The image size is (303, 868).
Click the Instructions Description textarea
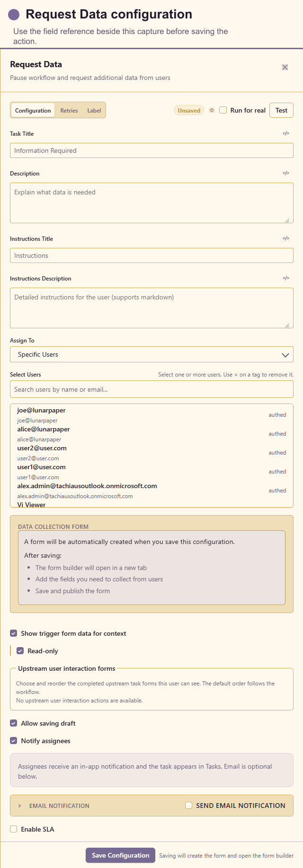(x=151, y=308)
